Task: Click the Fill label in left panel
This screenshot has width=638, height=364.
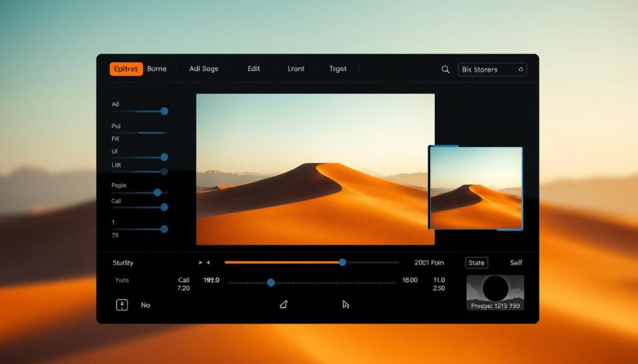Action: click(x=115, y=139)
